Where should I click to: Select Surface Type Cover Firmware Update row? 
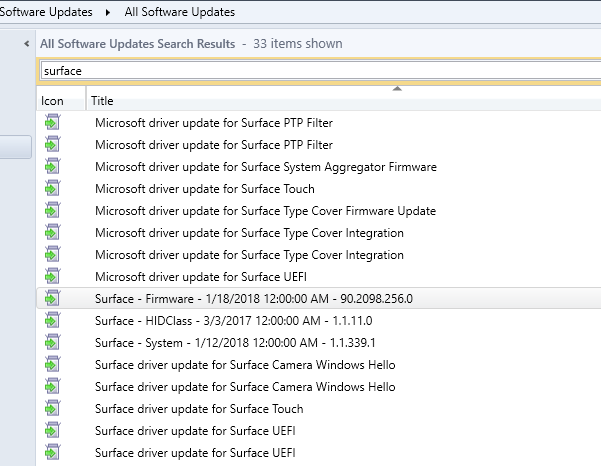(319, 210)
